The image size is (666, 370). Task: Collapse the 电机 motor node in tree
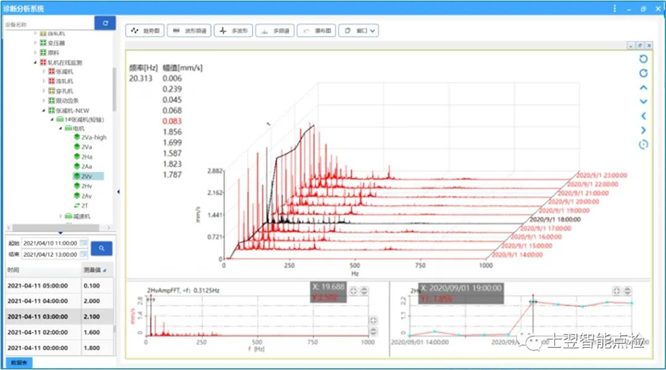tap(60, 128)
